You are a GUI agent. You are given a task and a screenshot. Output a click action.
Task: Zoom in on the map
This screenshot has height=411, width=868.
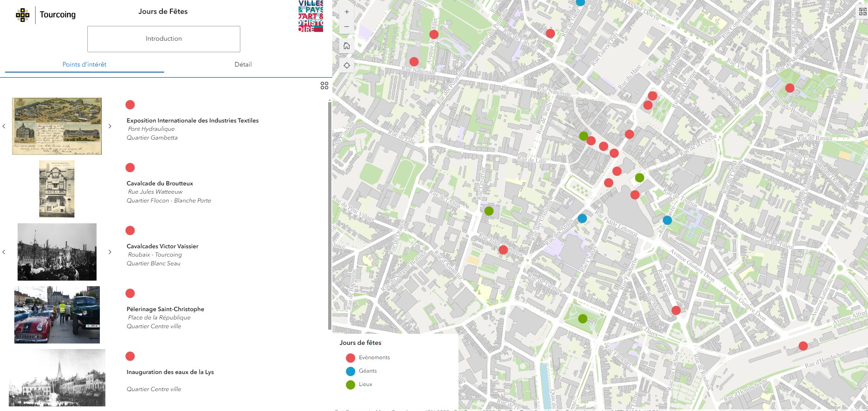coord(347,12)
